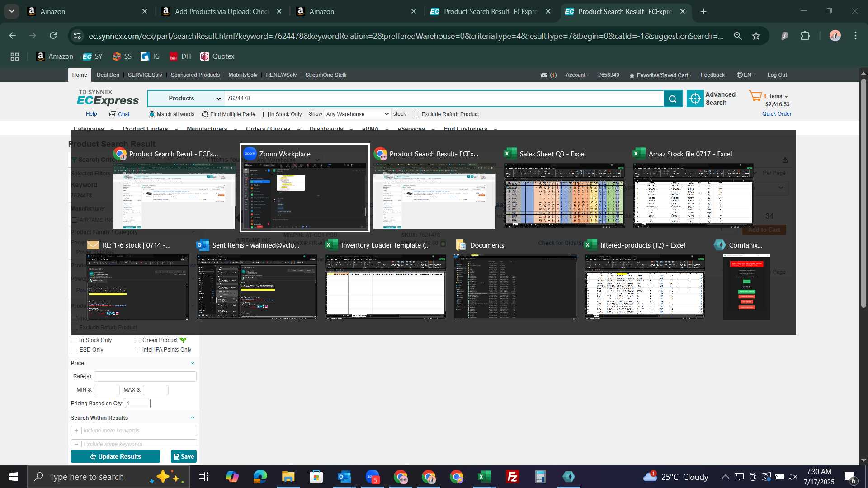Open Products search type dropdown
868x488 pixels.
pos(186,99)
